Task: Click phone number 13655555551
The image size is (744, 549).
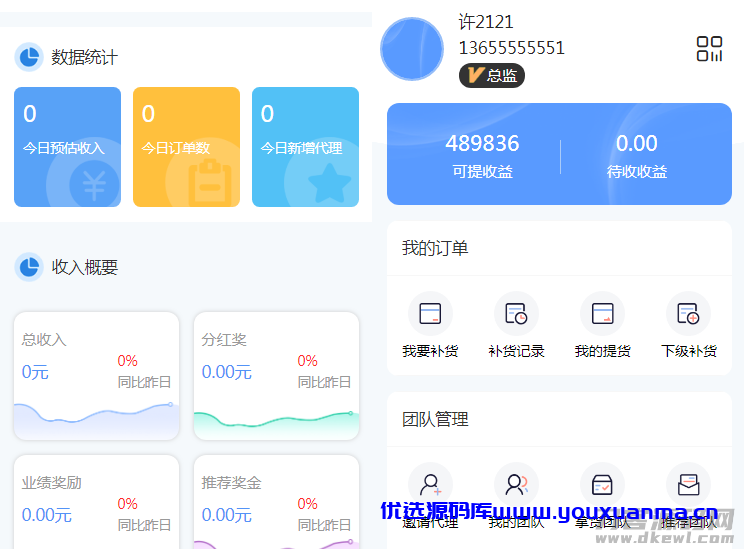Action: point(512,47)
